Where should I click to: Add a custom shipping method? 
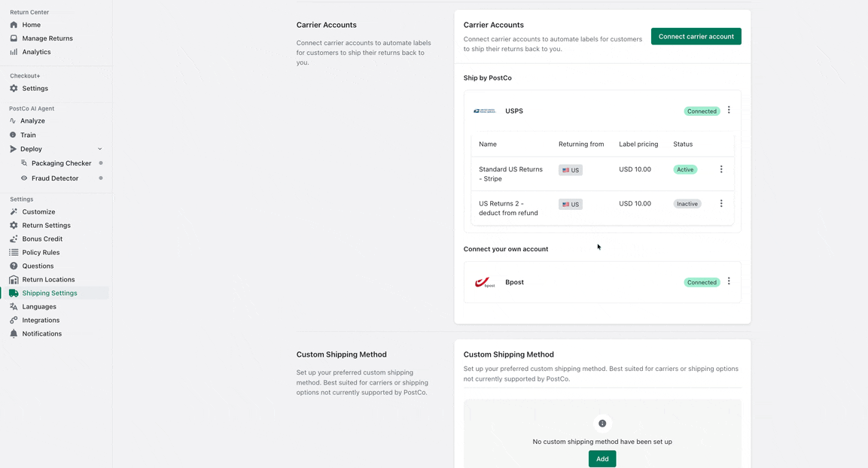(602, 458)
